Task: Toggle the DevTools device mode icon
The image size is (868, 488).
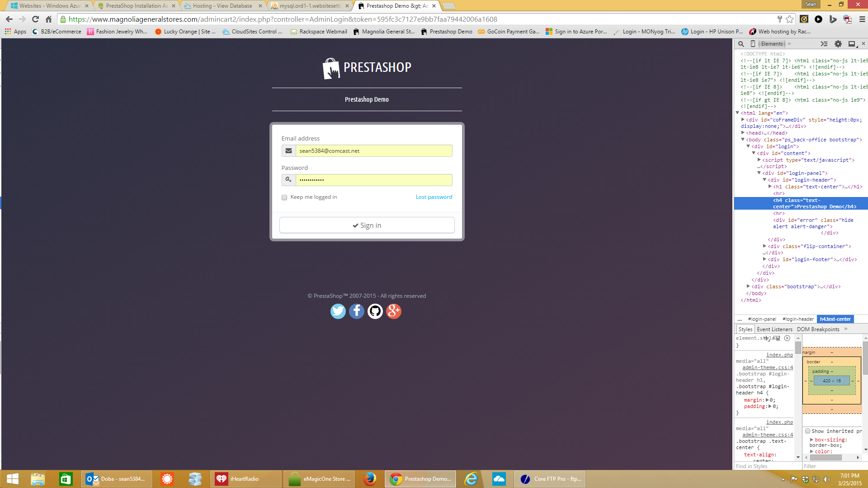Action: tap(753, 44)
